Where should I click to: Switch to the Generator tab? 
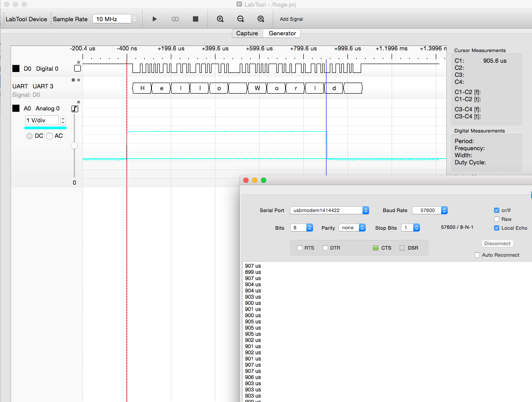point(282,34)
